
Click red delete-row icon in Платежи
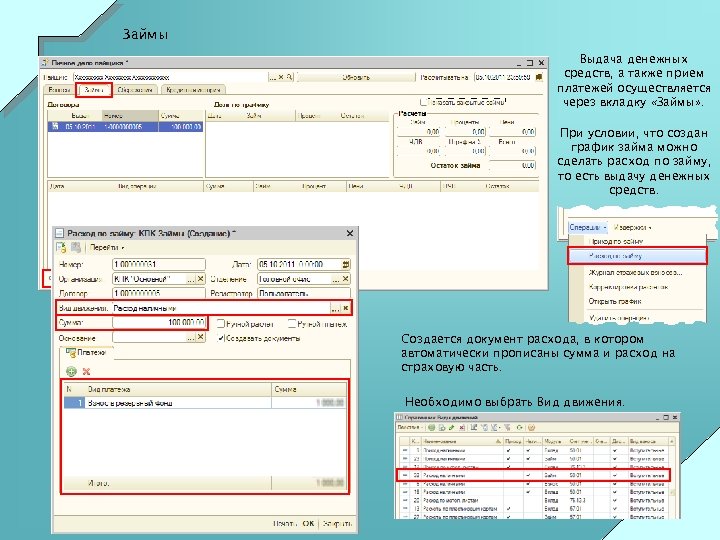86,371
